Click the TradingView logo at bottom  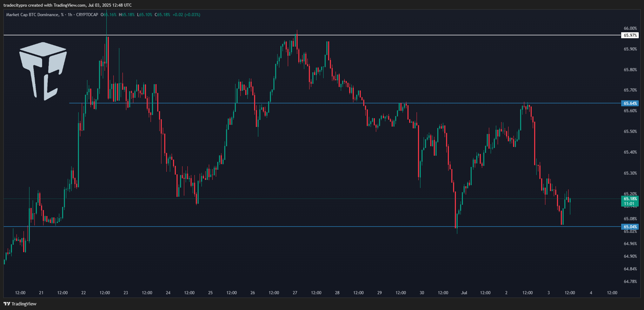click(x=20, y=304)
